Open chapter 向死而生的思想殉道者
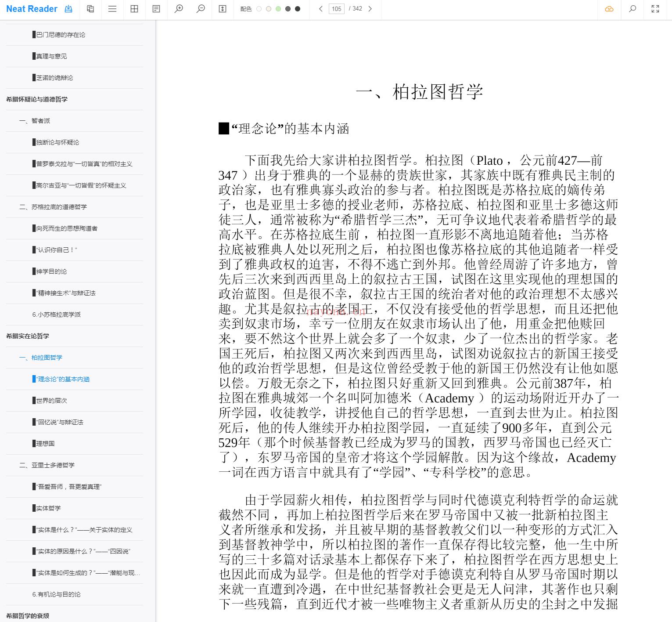672x622 pixels. coord(65,228)
